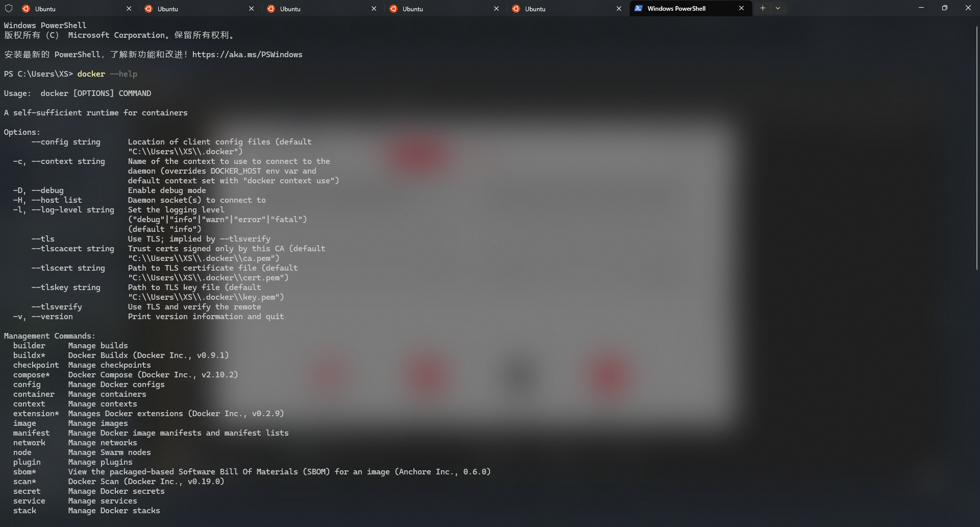Click the 'plugin' command name
Image resolution: width=980 pixels, height=527 pixels.
[27, 462]
